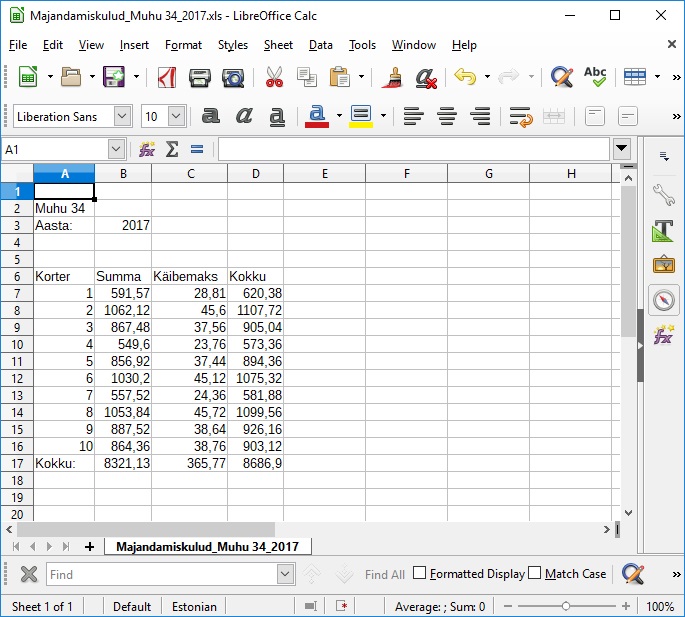This screenshot has width=685, height=617.
Task: Clear direct formatting icon
Action: (x=426, y=78)
